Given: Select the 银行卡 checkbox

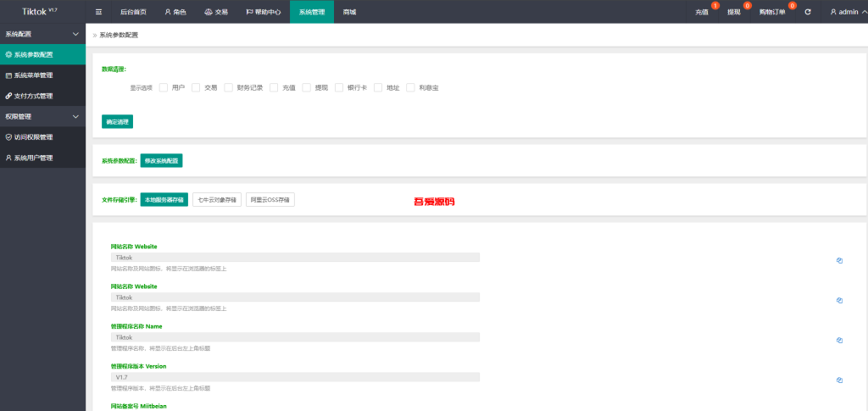Looking at the screenshot, I should 339,87.
